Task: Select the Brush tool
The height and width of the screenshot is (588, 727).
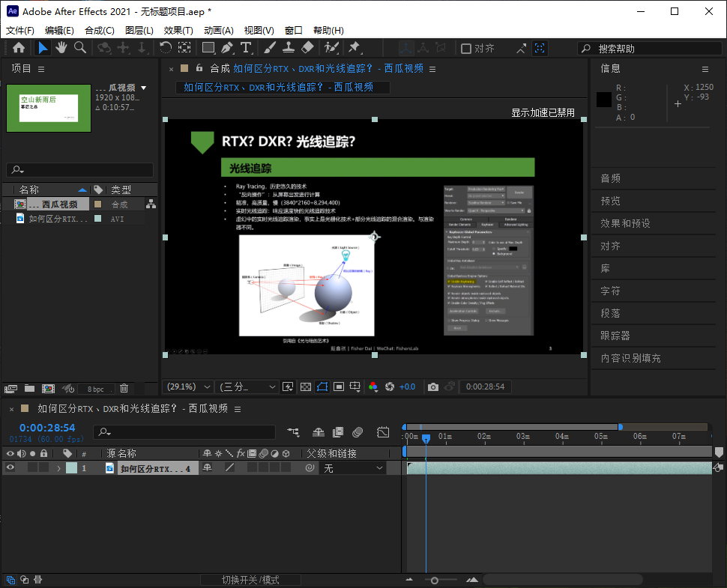Action: pyautogui.click(x=270, y=48)
